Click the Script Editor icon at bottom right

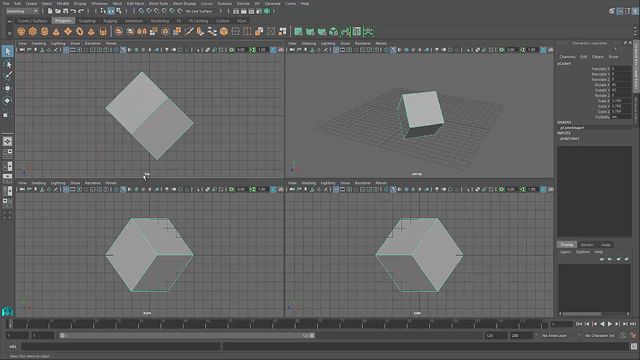(x=633, y=347)
